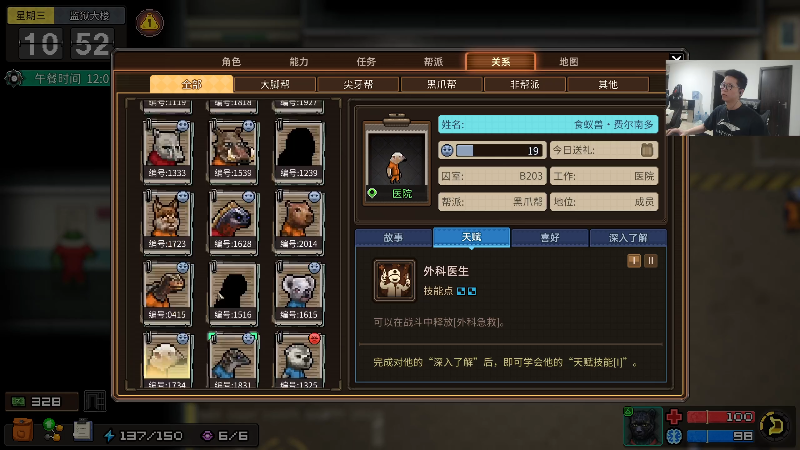Select prisoner card number 1723
The image size is (800, 450).
coord(167,221)
